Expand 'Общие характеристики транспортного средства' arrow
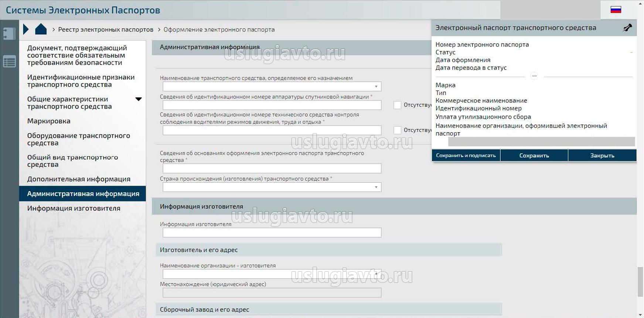The image size is (644, 318). tap(139, 99)
